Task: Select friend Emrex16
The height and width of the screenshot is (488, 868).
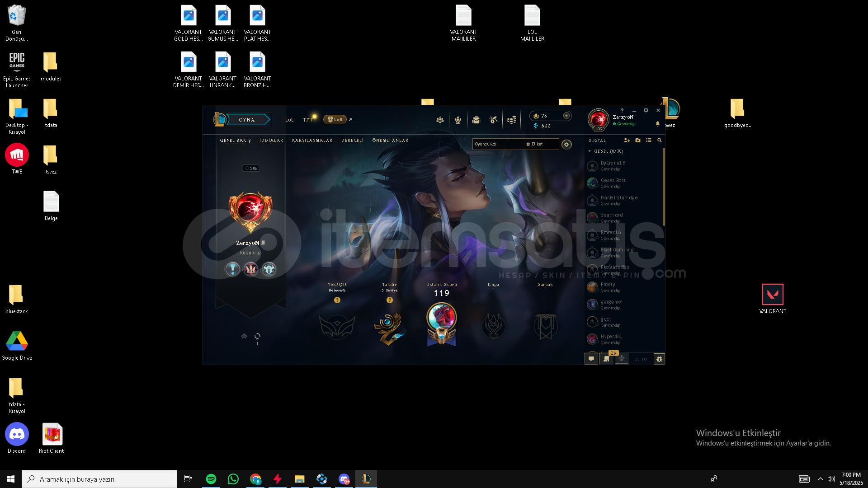Action: click(624, 235)
